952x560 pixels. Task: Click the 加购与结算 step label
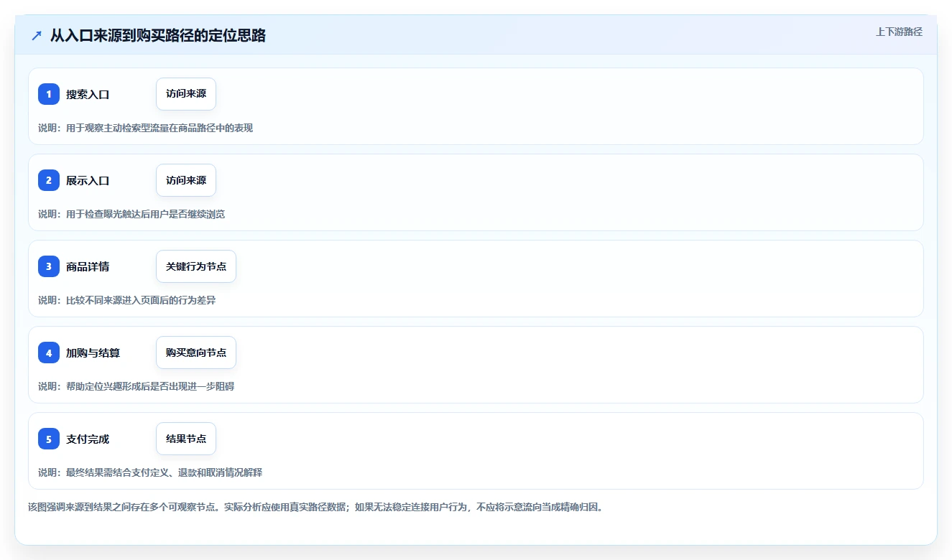tap(93, 353)
